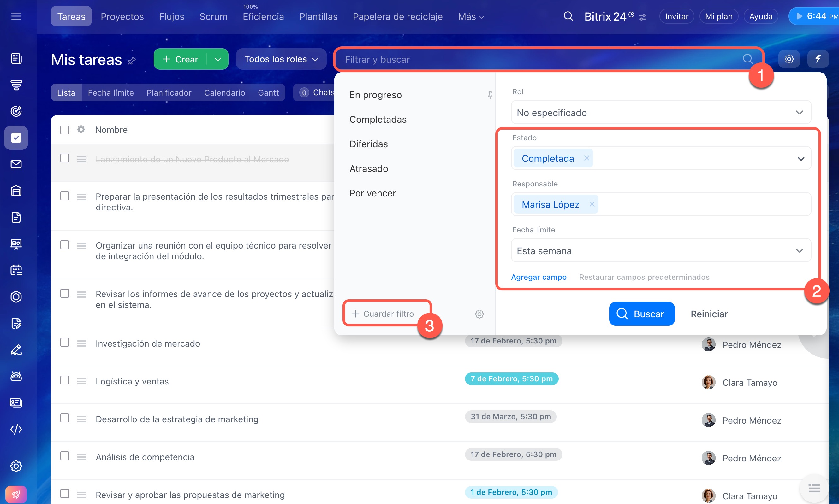Click the lightning bolt automation icon
Viewport: 839px width, 504px height.
click(x=818, y=59)
